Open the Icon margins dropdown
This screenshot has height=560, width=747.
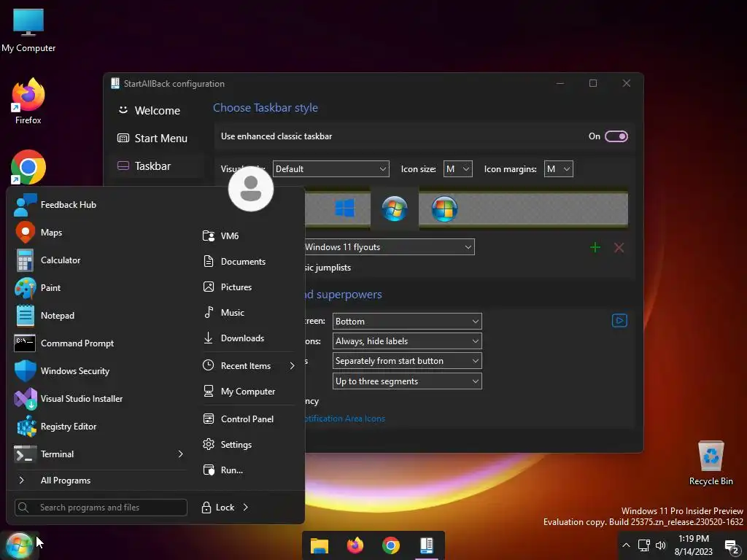point(558,169)
